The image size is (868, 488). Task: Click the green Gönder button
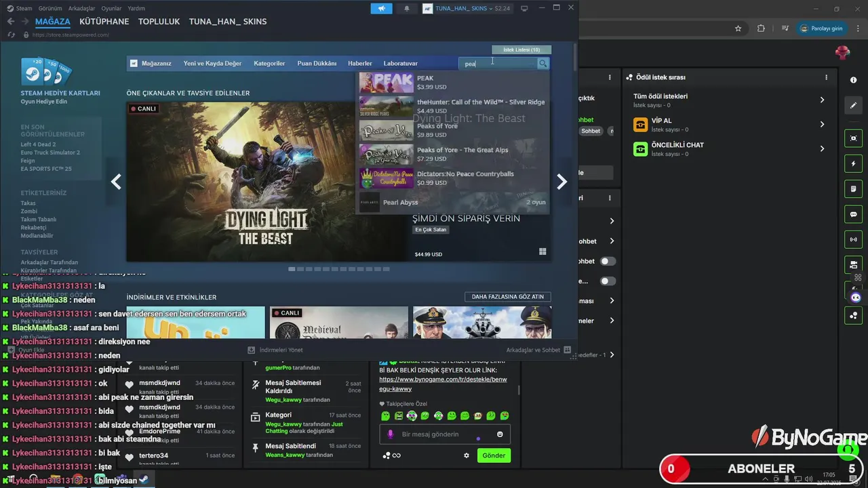(494, 455)
